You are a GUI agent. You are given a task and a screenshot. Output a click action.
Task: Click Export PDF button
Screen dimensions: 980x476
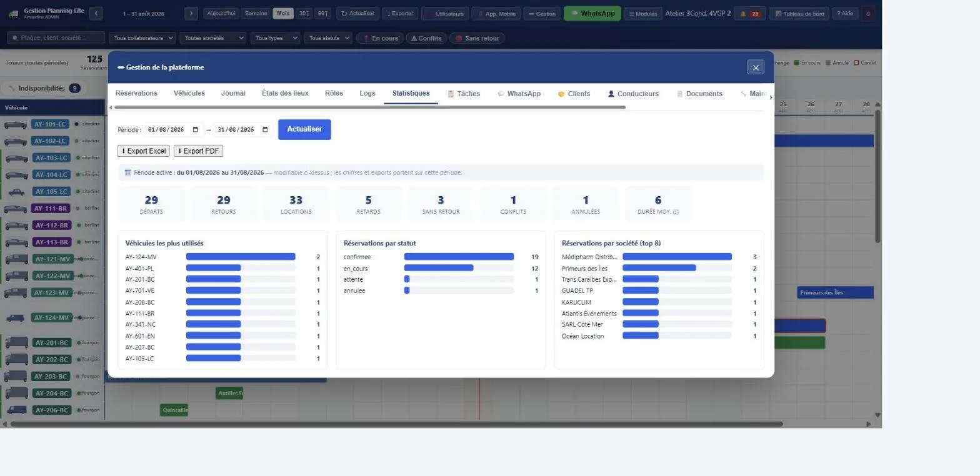[198, 151]
